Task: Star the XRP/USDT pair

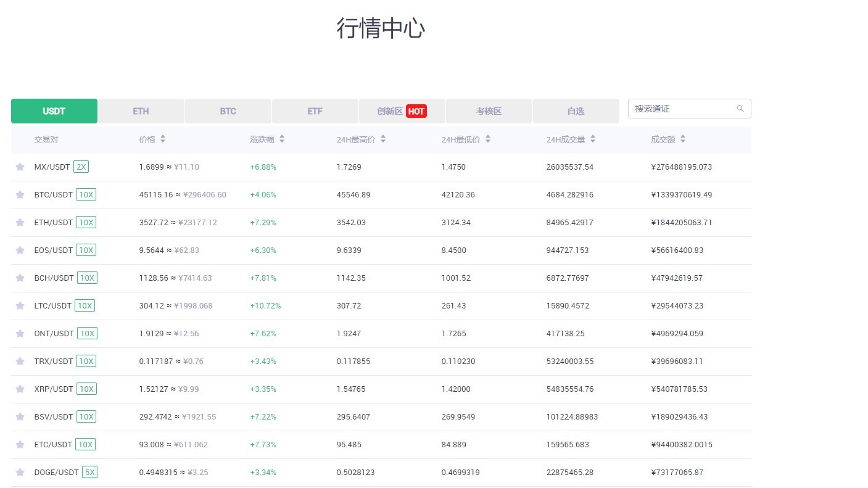Action: coord(20,389)
